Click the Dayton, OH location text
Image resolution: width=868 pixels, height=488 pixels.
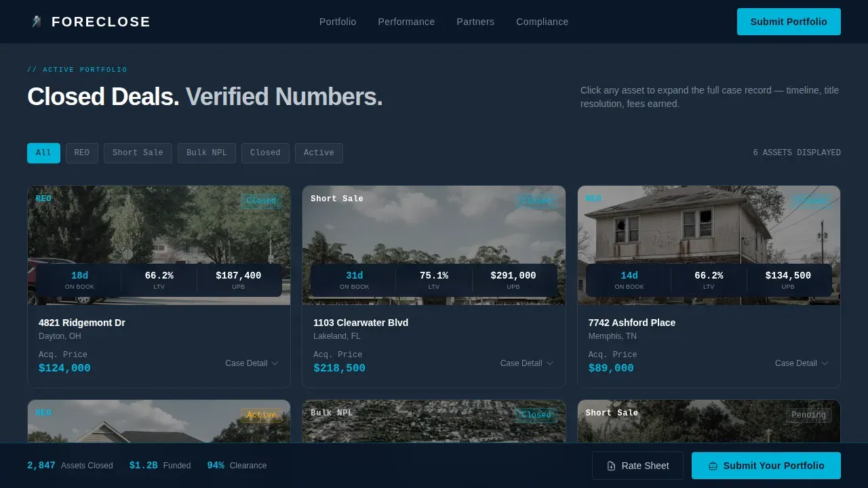click(60, 336)
